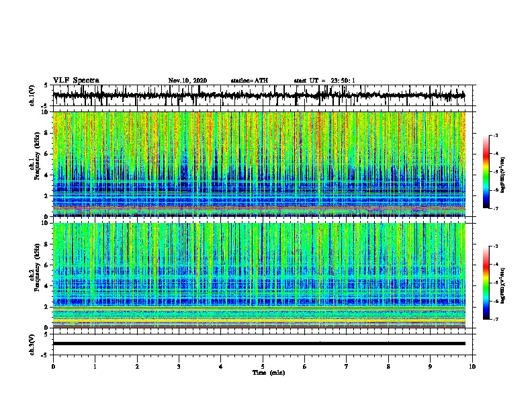Click the ch.1 spectrogram color scale bar
The width and height of the screenshot is (532, 411).
coord(486,172)
